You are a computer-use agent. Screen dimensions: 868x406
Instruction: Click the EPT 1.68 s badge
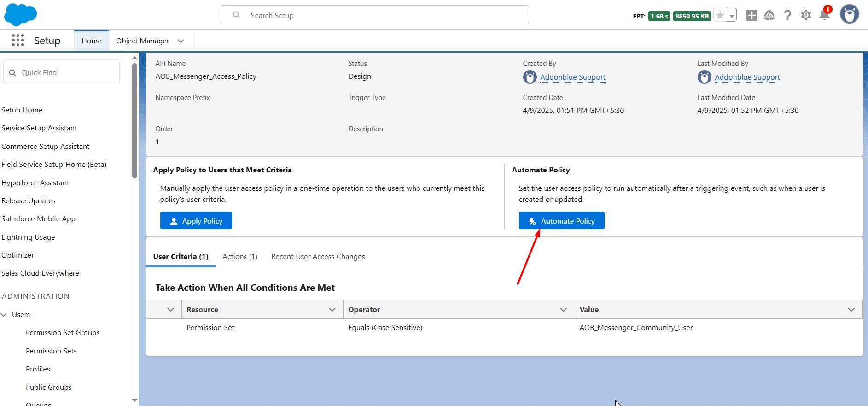tap(659, 16)
